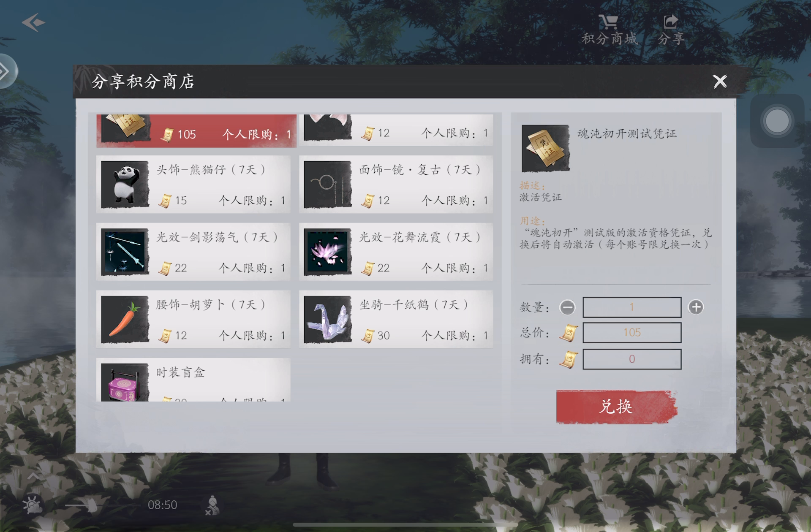Choose the 光效-花舞流霞 lotus effect

pos(396,252)
